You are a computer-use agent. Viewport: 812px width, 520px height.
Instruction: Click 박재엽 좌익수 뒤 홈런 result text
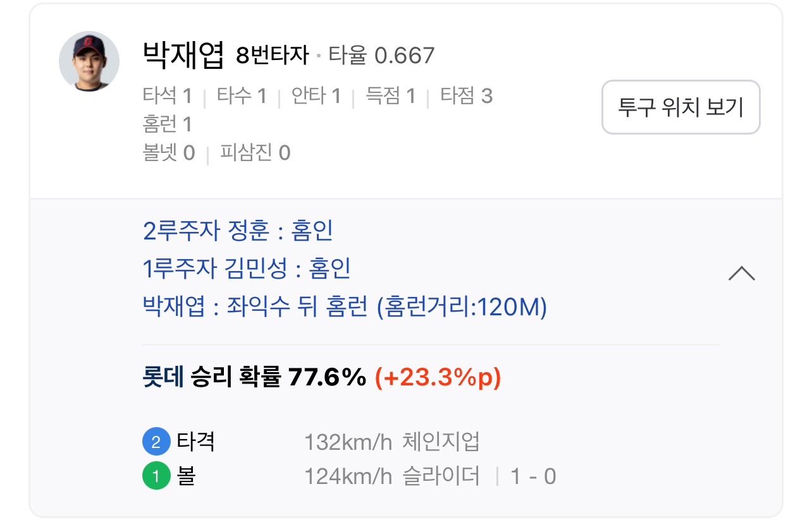345,308
